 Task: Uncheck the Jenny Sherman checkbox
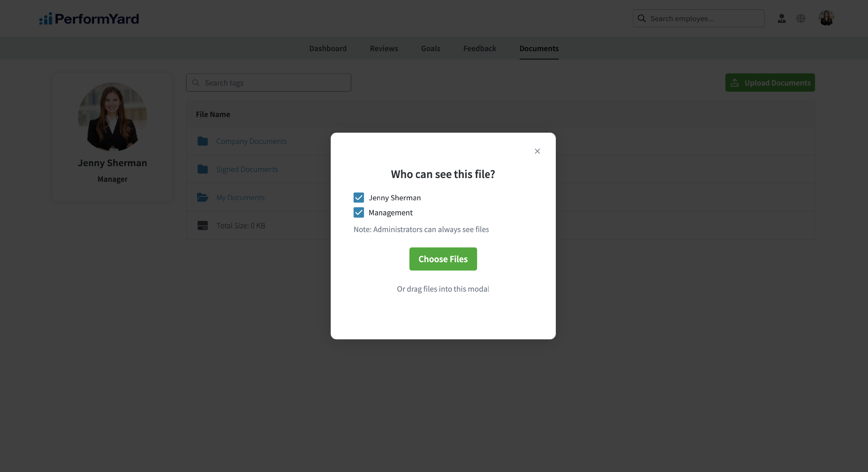point(358,198)
